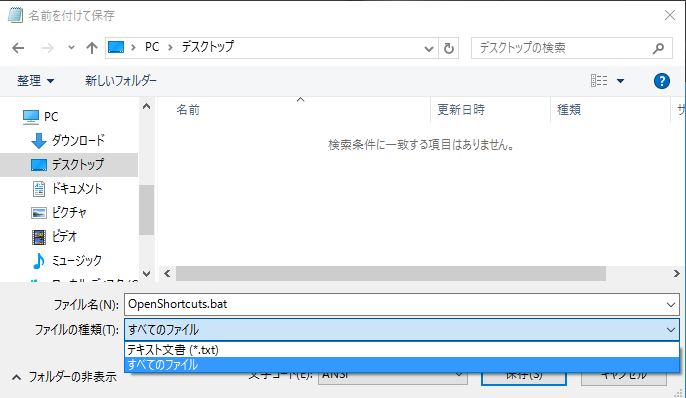Viewport: 686px width, 398px height.
Task: Select PC in the navigation tree
Action: [51, 117]
